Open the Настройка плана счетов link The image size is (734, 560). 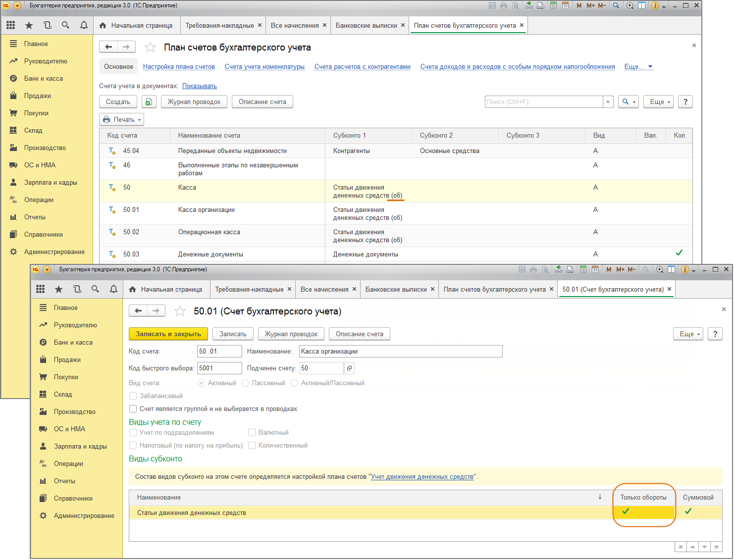[x=179, y=67]
